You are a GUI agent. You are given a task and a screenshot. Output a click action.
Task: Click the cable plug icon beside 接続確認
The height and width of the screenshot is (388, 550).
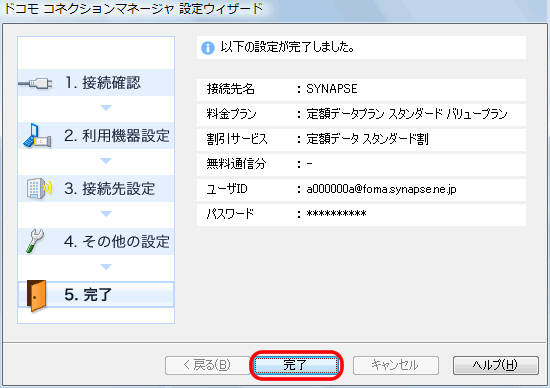click(x=35, y=83)
